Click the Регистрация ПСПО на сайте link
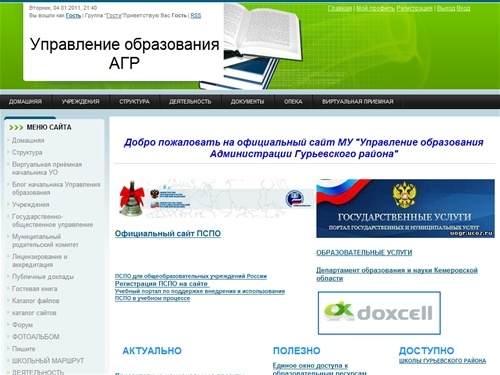Screen dimensions: 500x375 (162, 284)
